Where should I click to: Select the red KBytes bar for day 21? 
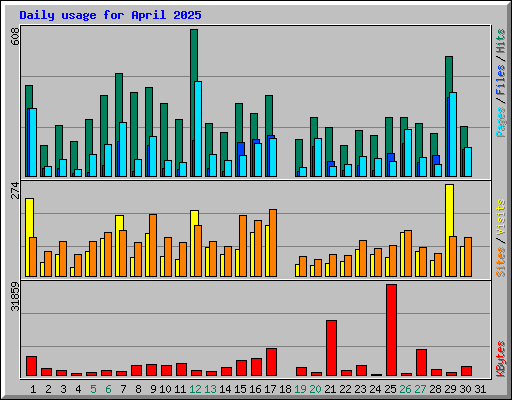[331, 348]
